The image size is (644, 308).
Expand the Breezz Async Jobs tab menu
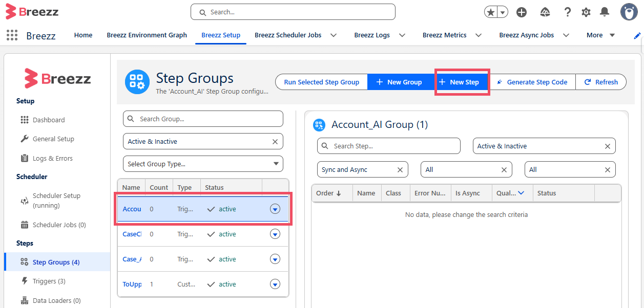566,35
